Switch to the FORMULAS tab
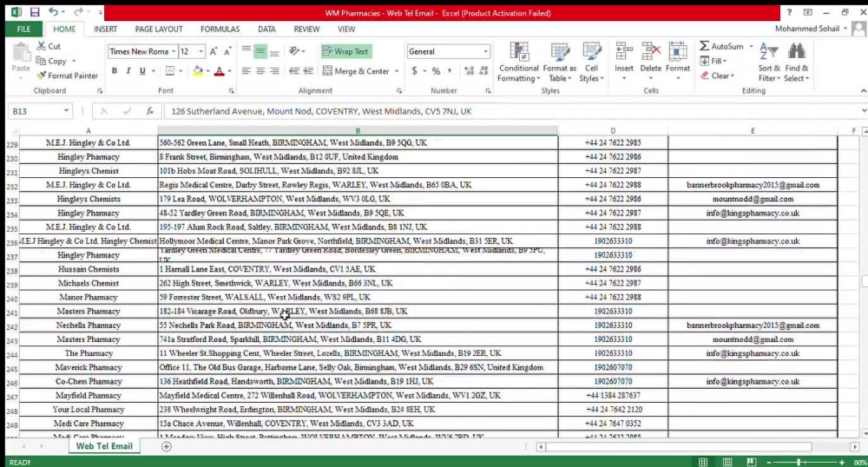868x467 pixels. [x=220, y=29]
